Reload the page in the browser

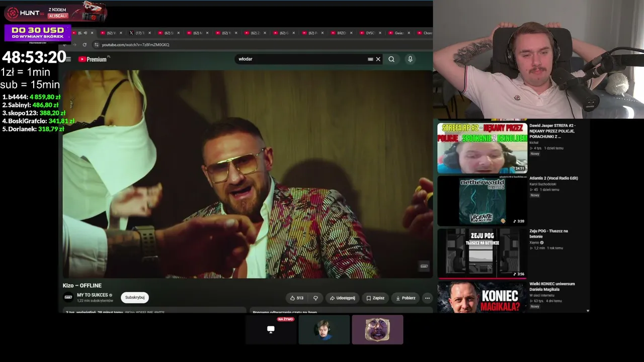(85, 45)
